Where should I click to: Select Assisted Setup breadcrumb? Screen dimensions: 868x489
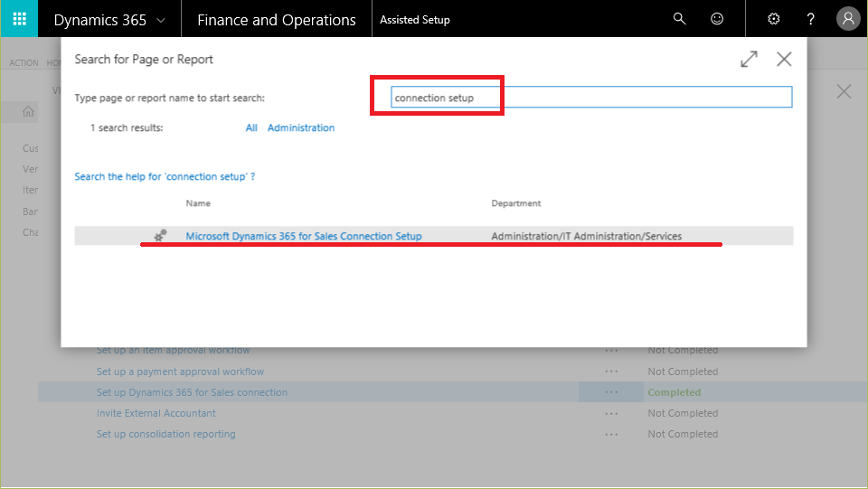415,20
